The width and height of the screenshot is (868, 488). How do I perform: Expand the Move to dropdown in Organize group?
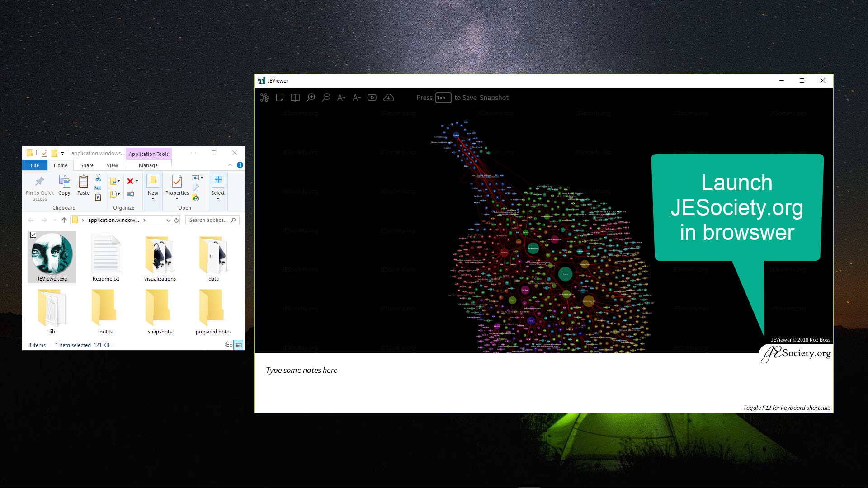click(119, 181)
